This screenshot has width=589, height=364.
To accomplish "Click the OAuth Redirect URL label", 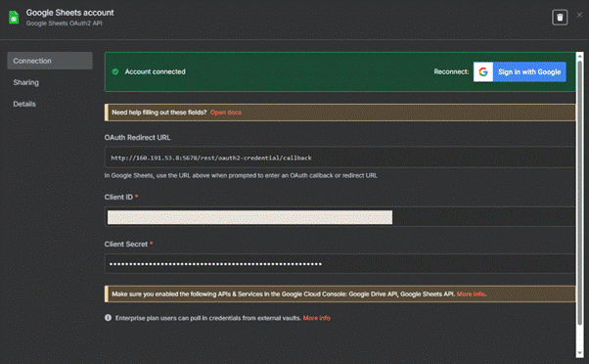I will [138, 138].
